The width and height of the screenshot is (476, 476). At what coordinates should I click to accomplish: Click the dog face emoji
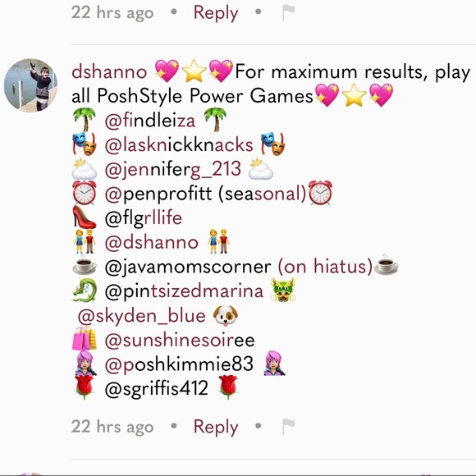226,316
